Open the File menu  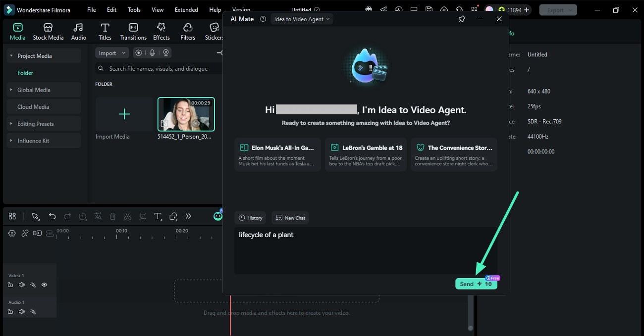click(92, 10)
